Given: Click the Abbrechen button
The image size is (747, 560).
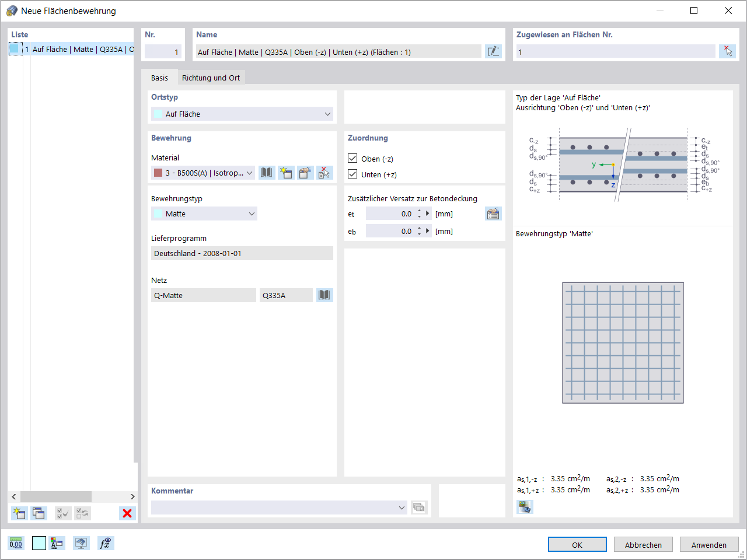Looking at the screenshot, I should coord(643,544).
